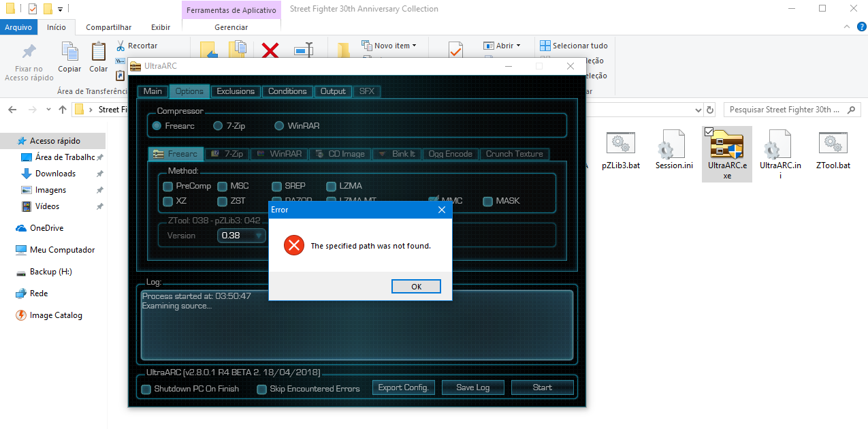Click the Explorer up-folder arrow
The image size is (868, 429).
pyautogui.click(x=63, y=110)
